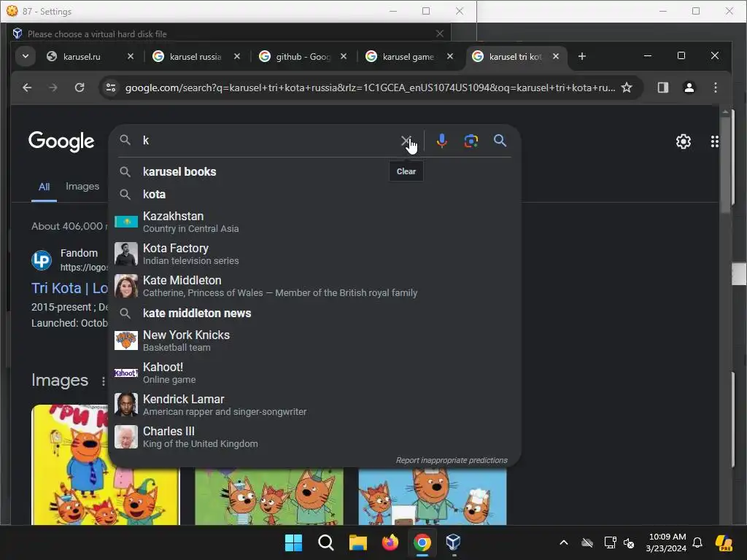The width and height of the screenshot is (747, 560).
Task: Open the Fandom Logopedia site icon
Action: tap(42, 260)
